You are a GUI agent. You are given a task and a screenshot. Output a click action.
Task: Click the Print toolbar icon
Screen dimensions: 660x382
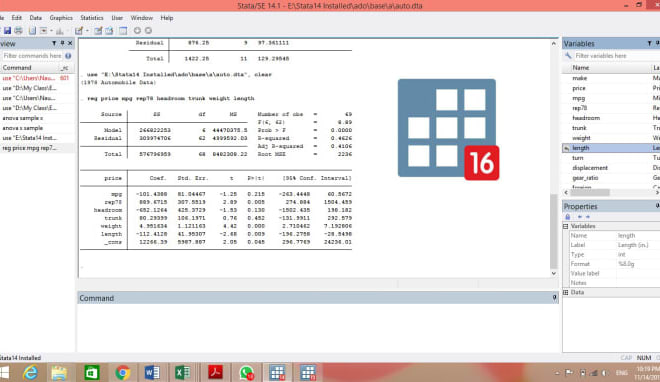19,31
